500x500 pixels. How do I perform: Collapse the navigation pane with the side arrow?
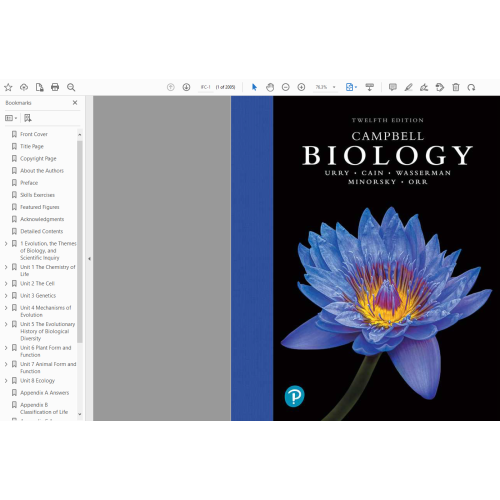(x=89, y=259)
